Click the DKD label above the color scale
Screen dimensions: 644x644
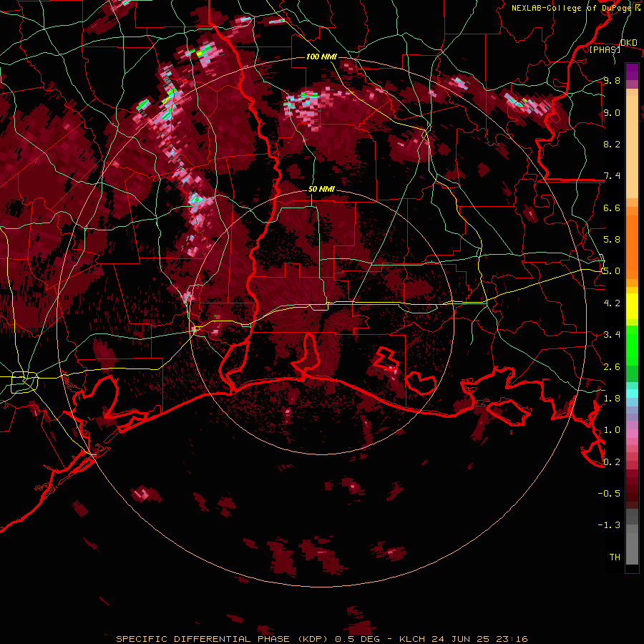tap(628, 42)
